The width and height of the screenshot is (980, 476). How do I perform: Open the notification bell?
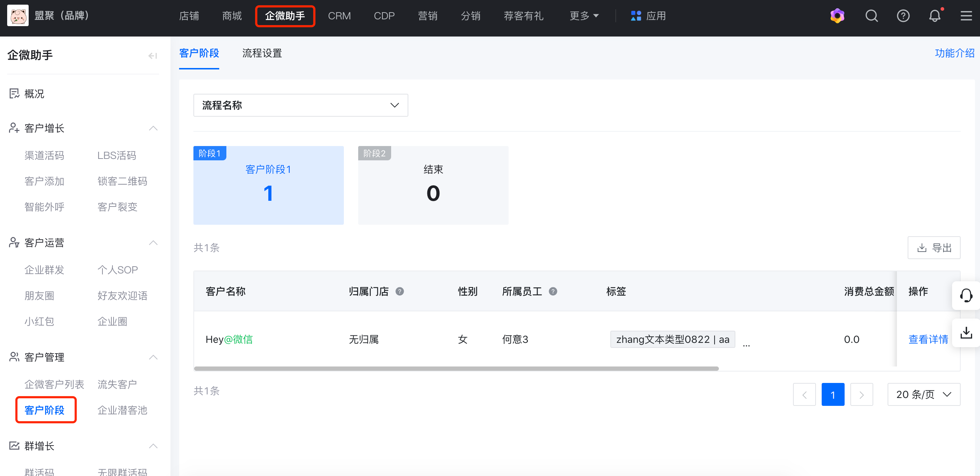[935, 16]
